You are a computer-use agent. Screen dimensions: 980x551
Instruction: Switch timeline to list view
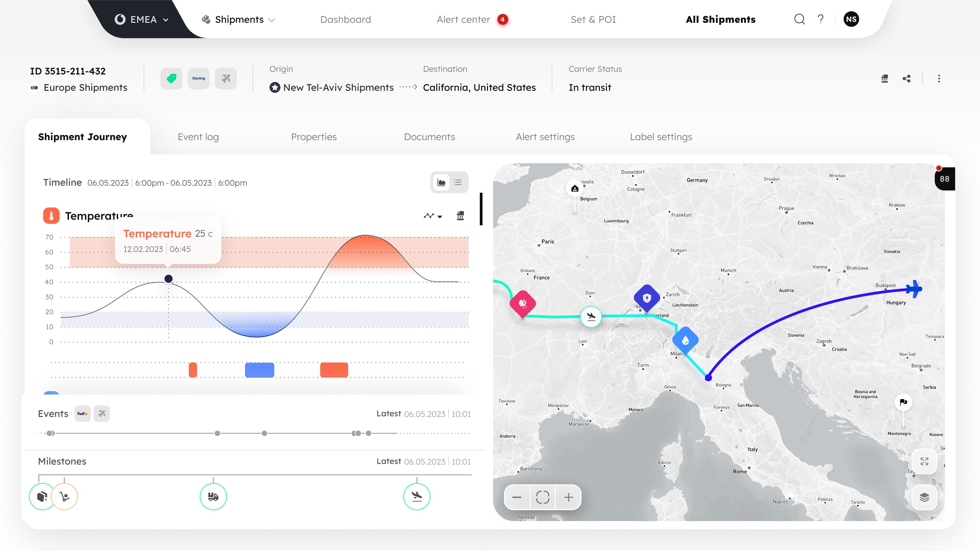point(458,183)
